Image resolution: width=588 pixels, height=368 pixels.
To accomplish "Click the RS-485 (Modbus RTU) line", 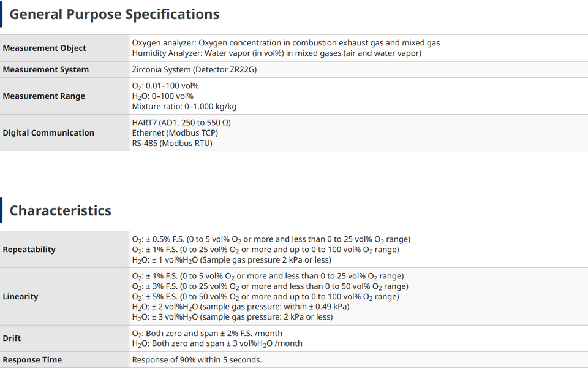I will (x=172, y=143).
